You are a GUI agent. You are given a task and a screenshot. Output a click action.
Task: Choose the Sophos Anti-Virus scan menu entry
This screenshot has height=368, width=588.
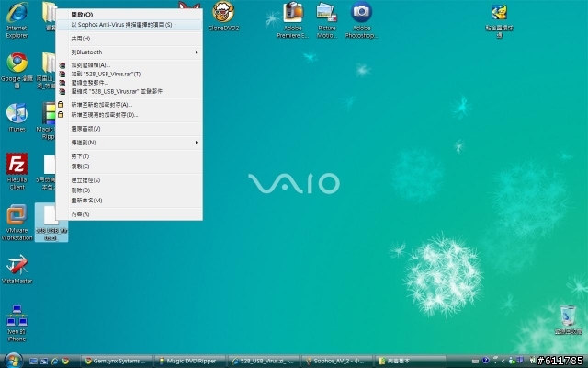(129, 25)
